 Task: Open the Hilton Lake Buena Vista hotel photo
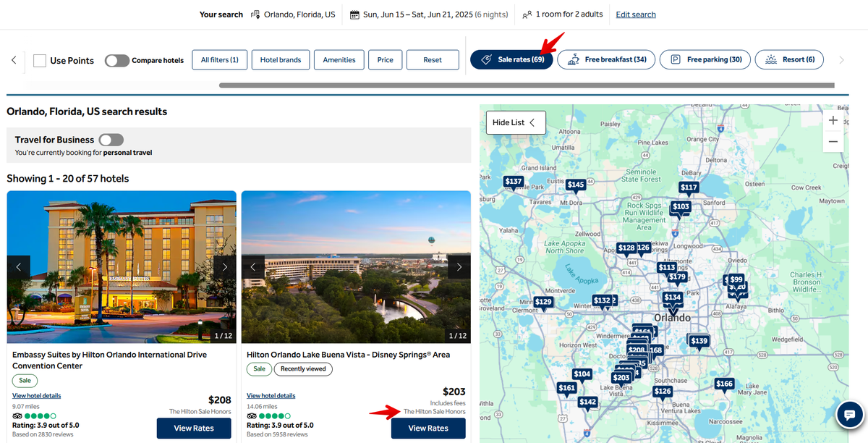click(356, 267)
